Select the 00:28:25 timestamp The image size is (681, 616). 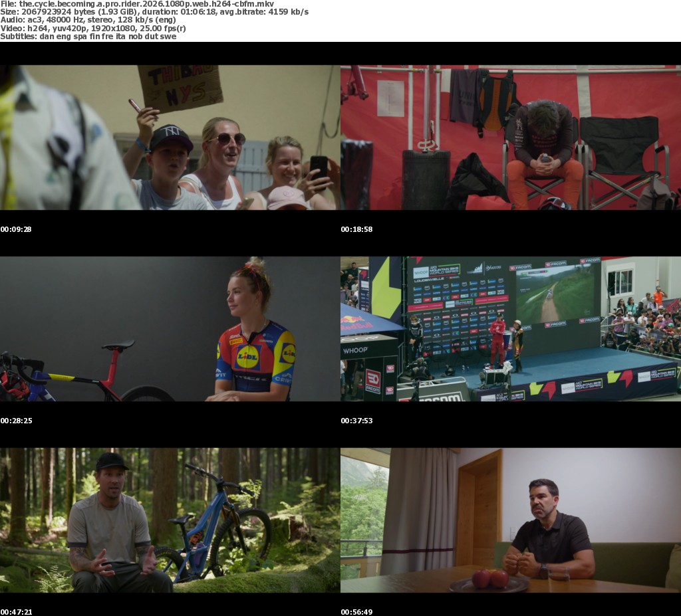click(x=16, y=421)
